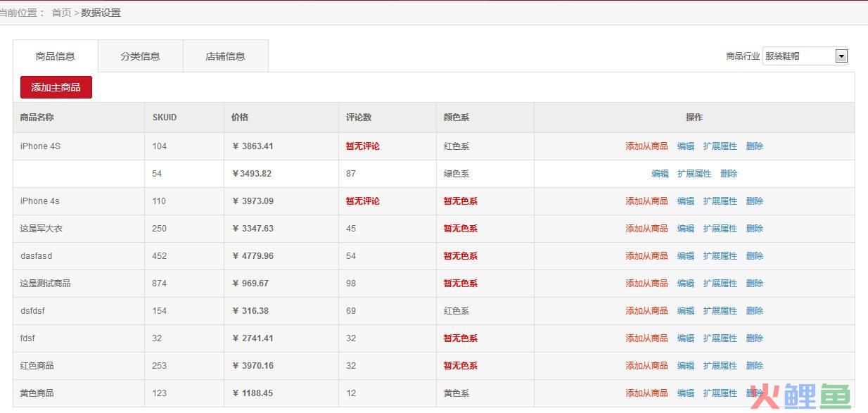
Task: Open 扩展属性 for SKUID 54 row
Action: tap(694, 174)
